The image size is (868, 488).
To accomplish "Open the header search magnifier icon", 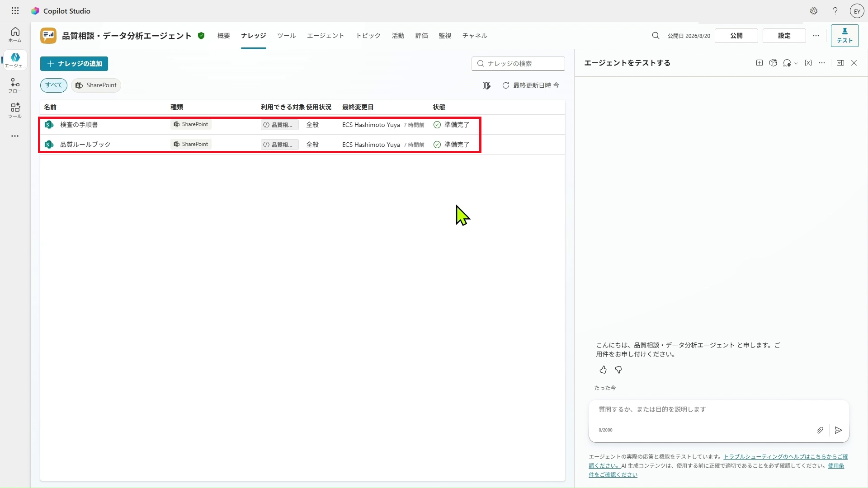I will pos(656,36).
